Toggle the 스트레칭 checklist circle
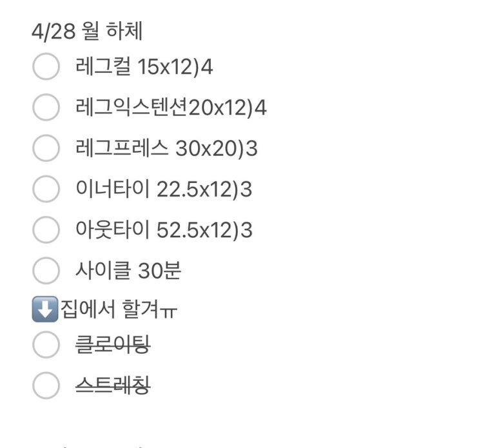479x448 pixels. pos(46,385)
